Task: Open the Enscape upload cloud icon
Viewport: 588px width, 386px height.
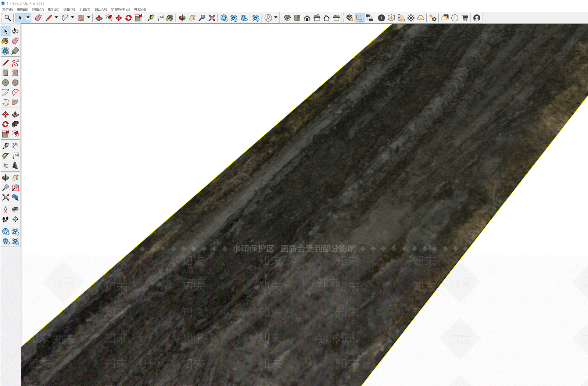Action: [421, 18]
